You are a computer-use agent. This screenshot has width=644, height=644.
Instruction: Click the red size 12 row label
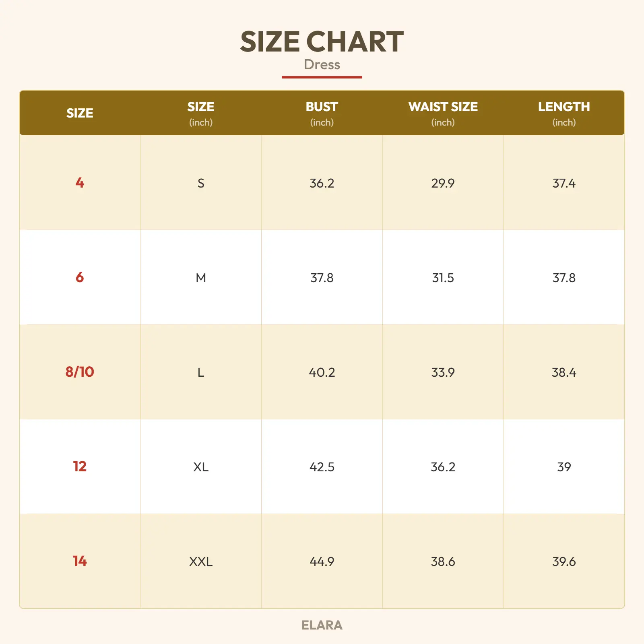tap(80, 466)
